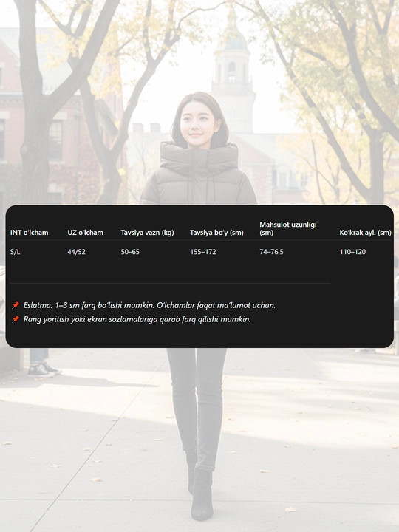Click the Eslatma 1–3 sm farq note text
The width and height of the screenshot is (399, 532).
click(149, 305)
